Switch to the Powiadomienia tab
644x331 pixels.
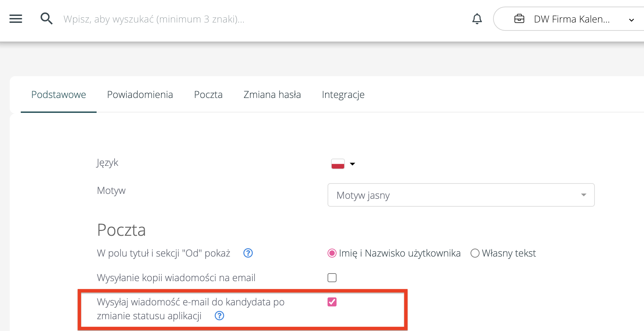140,95
